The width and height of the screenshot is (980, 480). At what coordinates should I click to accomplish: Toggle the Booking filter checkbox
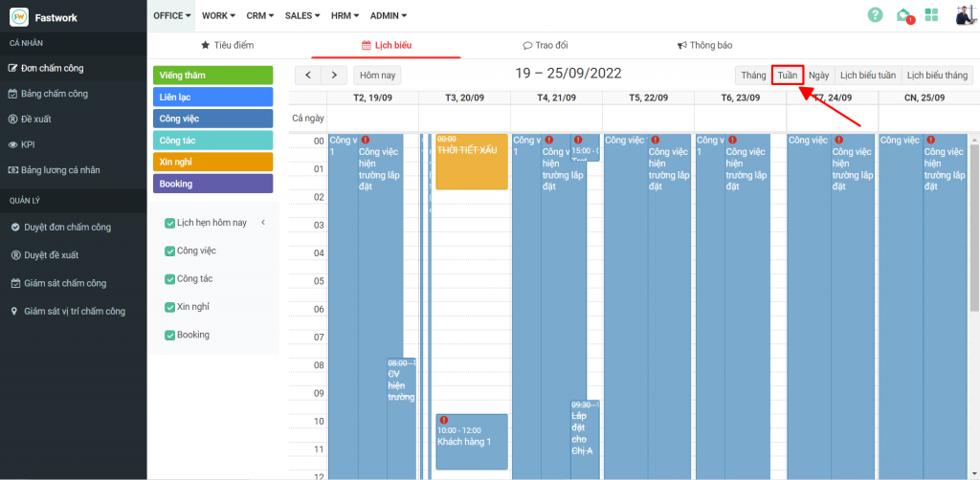[x=170, y=335]
